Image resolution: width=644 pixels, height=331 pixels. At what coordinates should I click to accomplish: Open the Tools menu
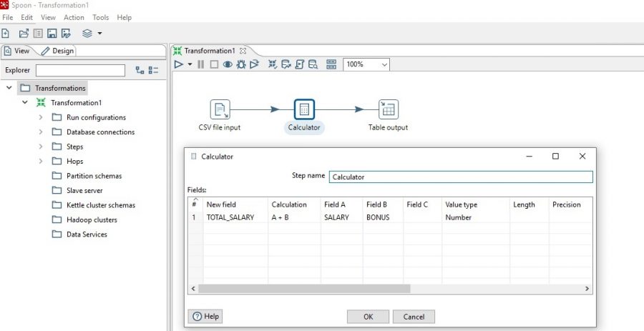(101, 17)
